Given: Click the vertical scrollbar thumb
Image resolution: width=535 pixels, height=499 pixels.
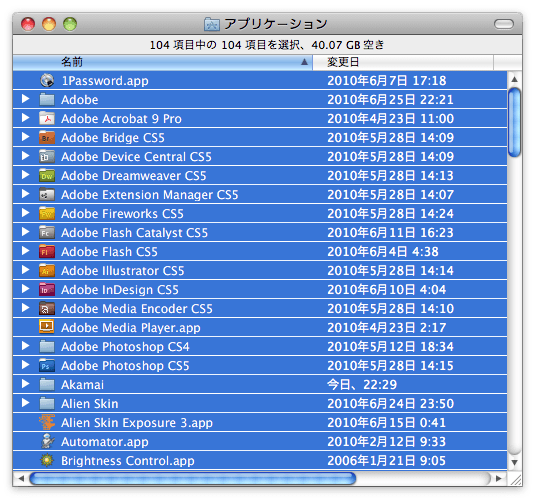Looking at the screenshot, I should pyautogui.click(x=515, y=122).
